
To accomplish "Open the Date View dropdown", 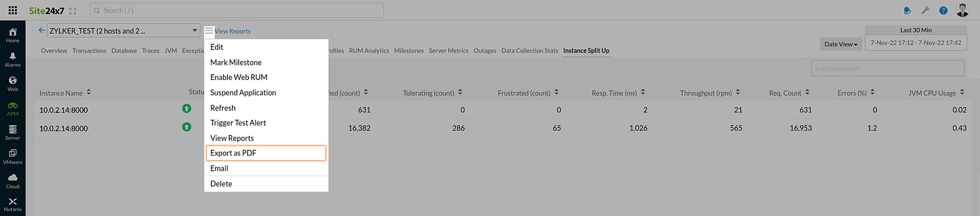I will [x=841, y=44].
